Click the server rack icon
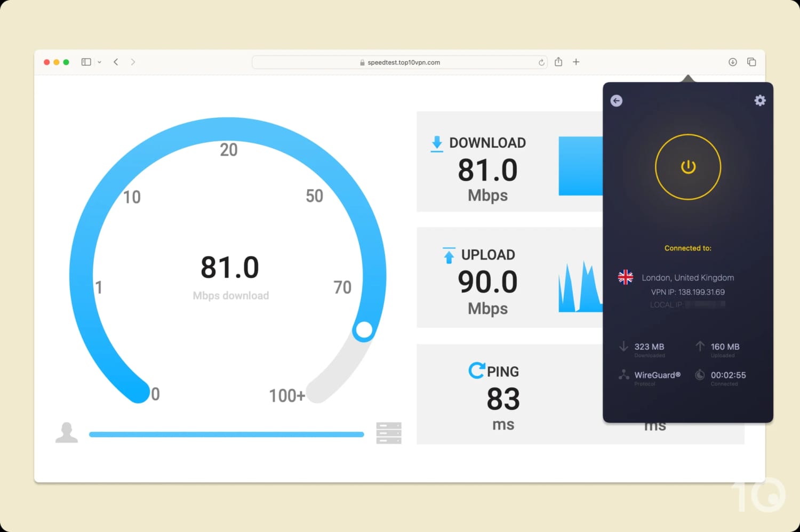The height and width of the screenshot is (532, 800). [x=389, y=433]
